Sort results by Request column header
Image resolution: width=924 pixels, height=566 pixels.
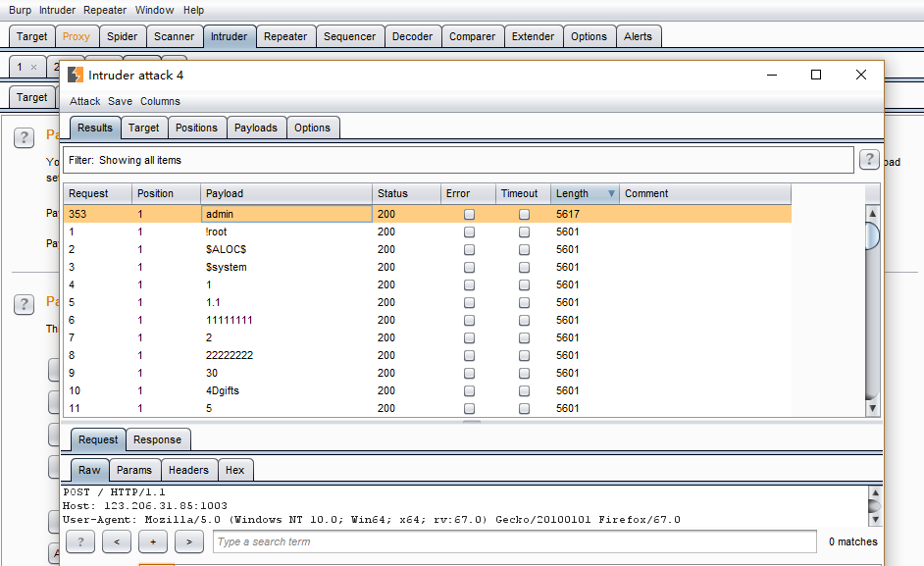[x=97, y=193]
